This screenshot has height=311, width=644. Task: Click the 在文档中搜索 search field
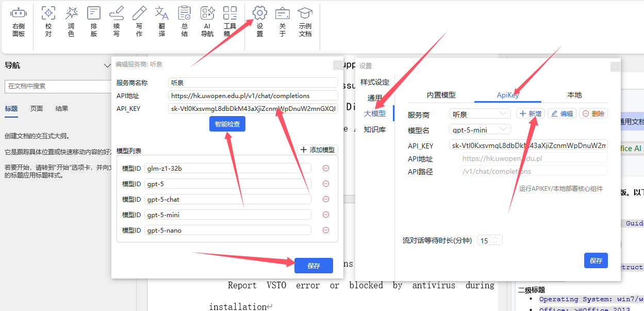tap(57, 86)
